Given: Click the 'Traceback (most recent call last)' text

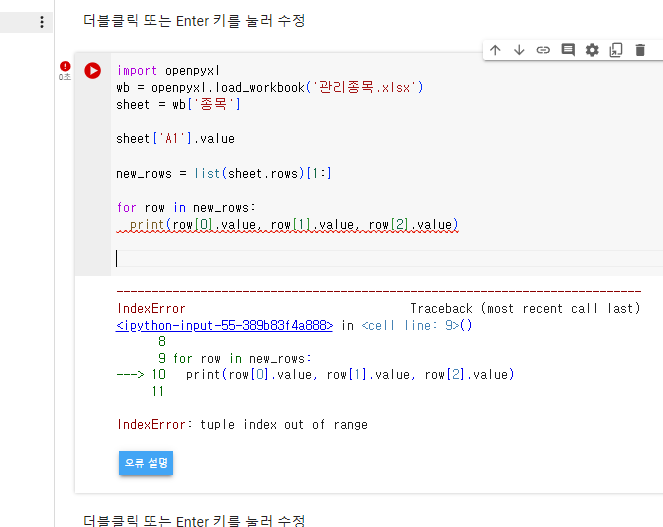Looking at the screenshot, I should 525,308.
